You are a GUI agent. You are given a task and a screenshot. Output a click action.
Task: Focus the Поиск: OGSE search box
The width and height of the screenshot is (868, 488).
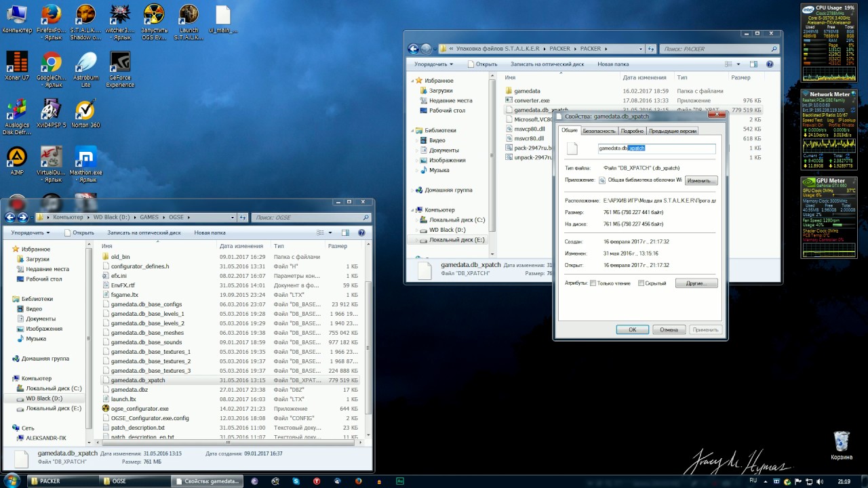click(x=312, y=218)
